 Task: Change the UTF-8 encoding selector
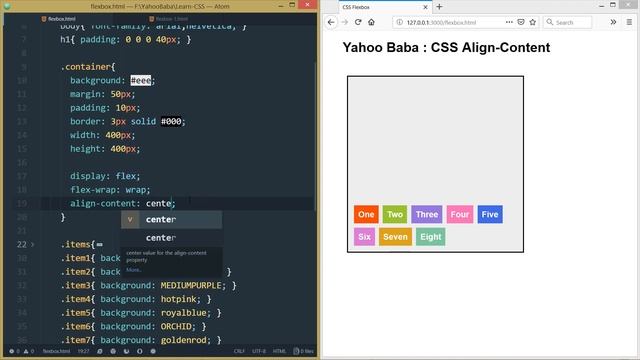coord(259,351)
